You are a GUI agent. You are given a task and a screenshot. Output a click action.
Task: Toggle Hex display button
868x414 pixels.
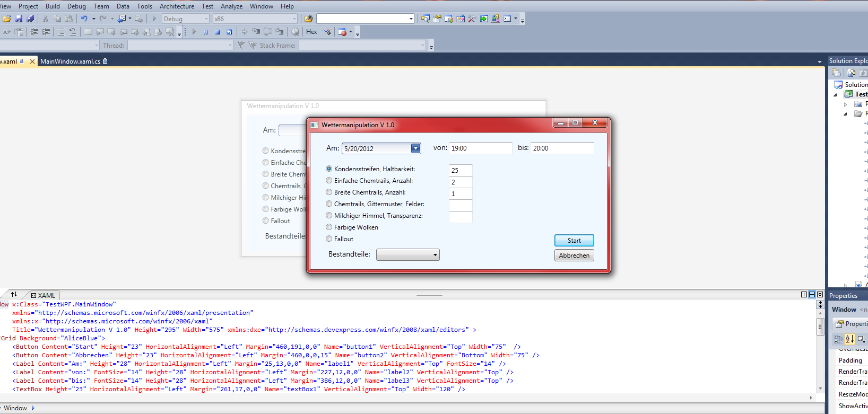311,32
